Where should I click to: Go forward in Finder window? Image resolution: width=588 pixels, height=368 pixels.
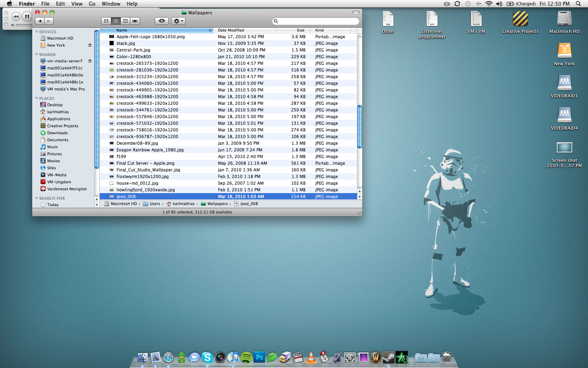click(49, 21)
